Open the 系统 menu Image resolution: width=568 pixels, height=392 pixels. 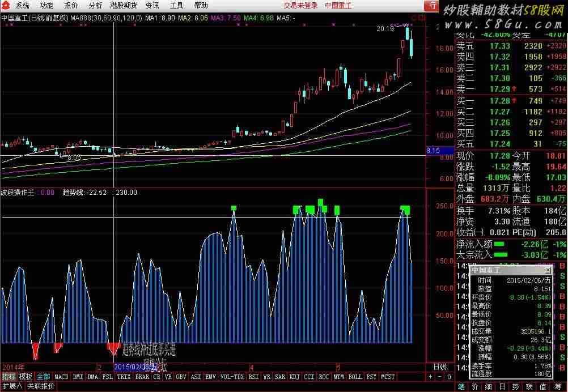23,6
